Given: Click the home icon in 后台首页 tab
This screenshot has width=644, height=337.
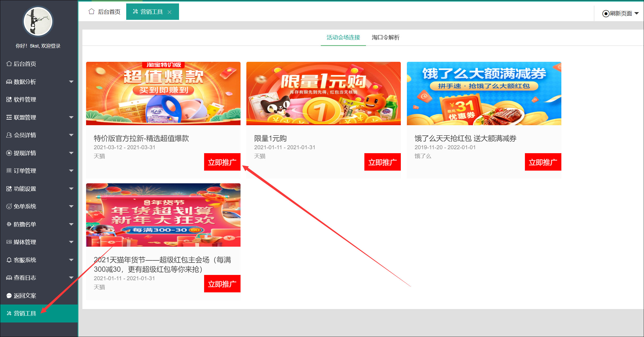Looking at the screenshot, I should (x=91, y=11).
